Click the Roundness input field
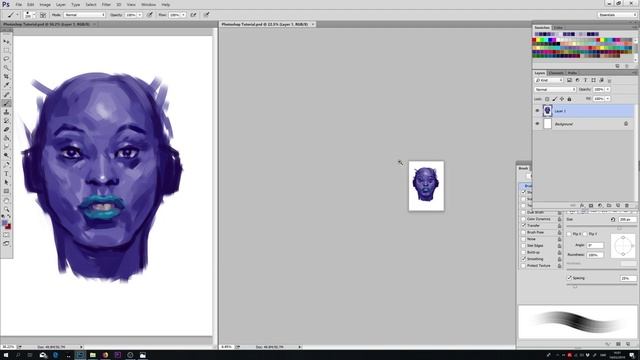 595,255
